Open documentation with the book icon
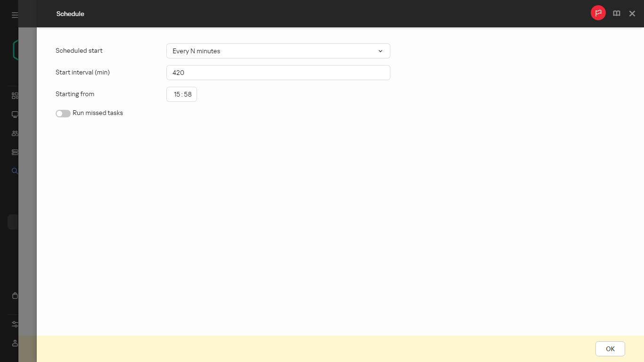644x362 pixels. click(x=617, y=13)
